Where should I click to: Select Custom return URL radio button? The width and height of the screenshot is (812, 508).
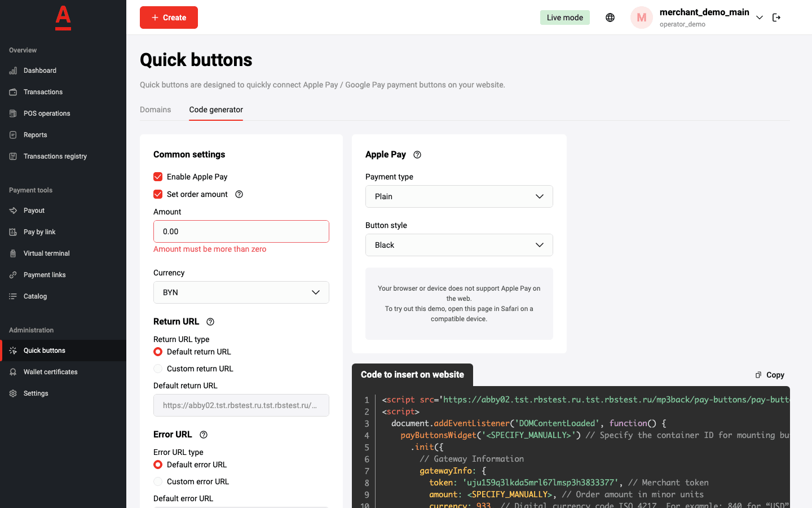158,369
